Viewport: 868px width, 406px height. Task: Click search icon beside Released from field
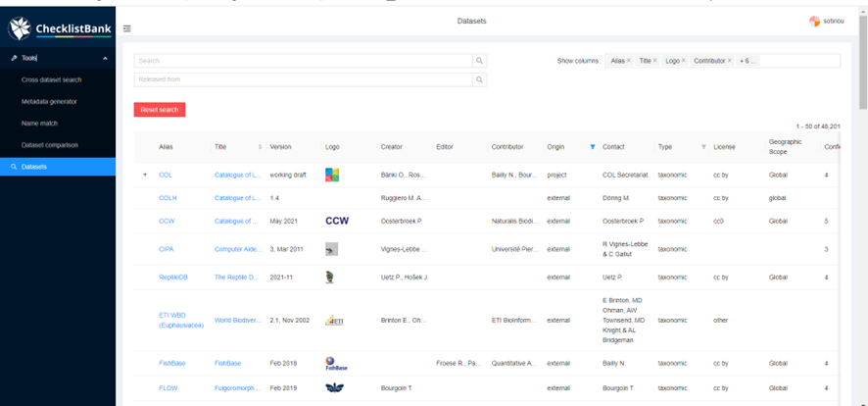point(479,79)
